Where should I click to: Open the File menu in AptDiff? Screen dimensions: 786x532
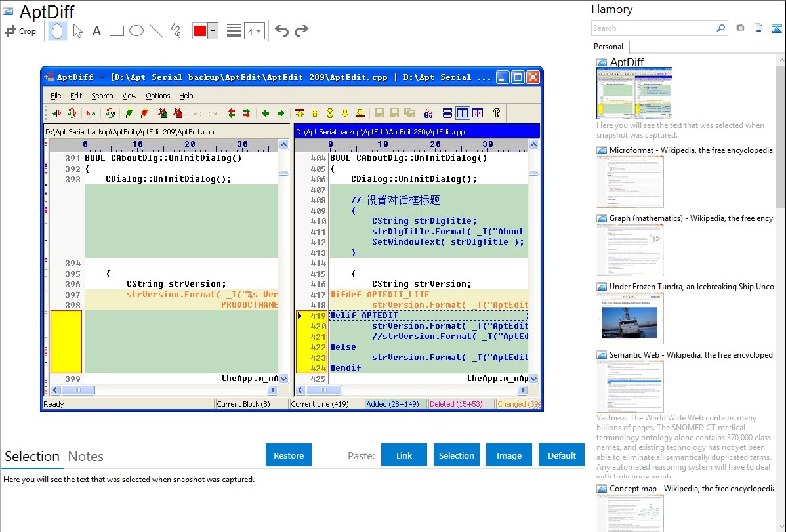click(x=56, y=96)
